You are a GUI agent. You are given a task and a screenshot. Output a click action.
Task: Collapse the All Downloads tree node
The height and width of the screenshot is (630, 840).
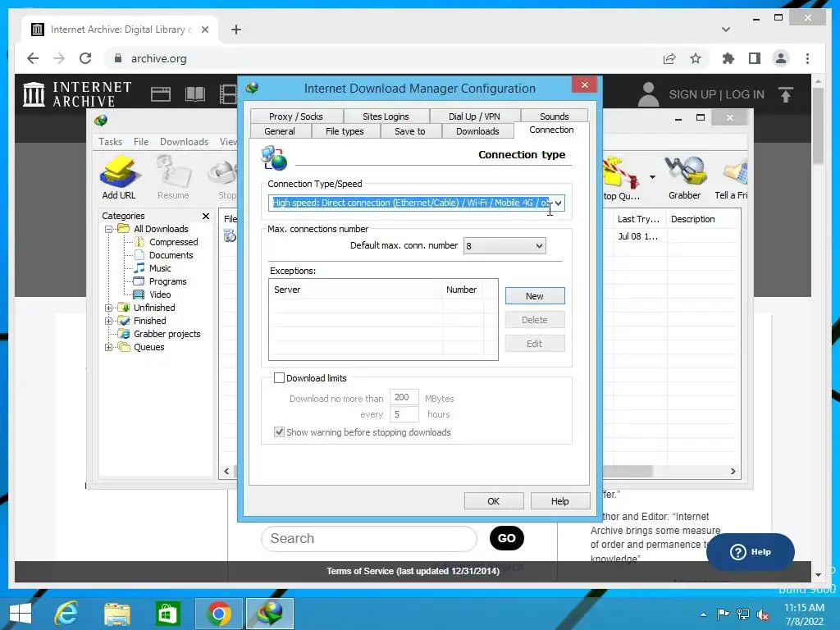pos(109,229)
